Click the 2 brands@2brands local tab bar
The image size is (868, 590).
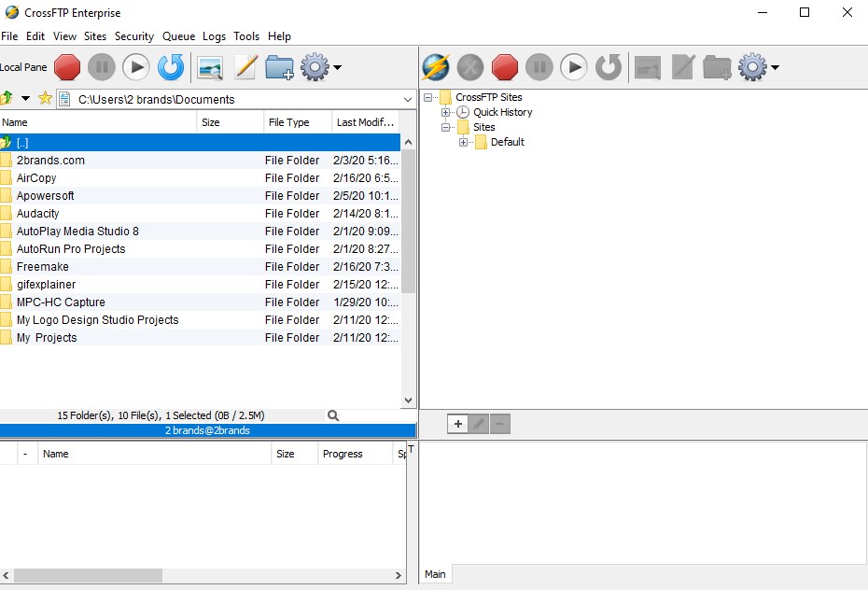click(207, 430)
